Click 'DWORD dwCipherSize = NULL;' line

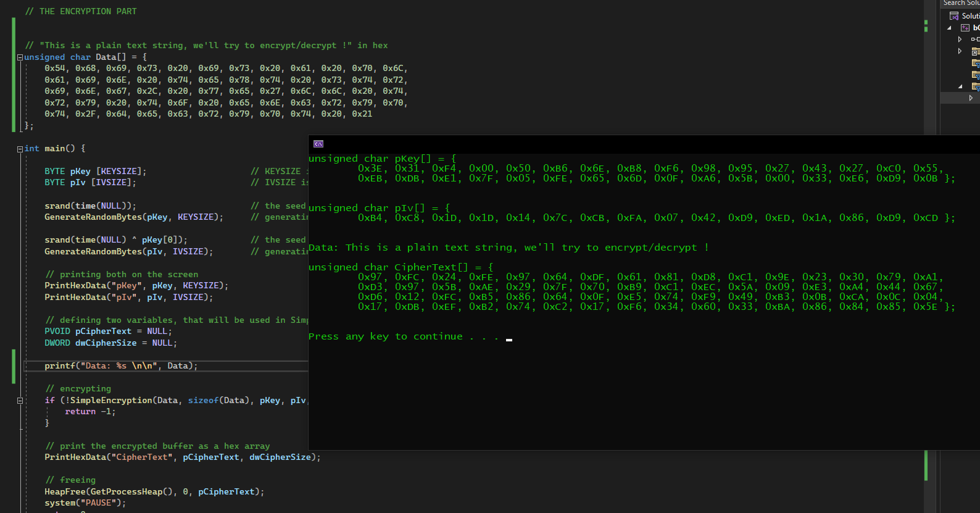[110, 343]
